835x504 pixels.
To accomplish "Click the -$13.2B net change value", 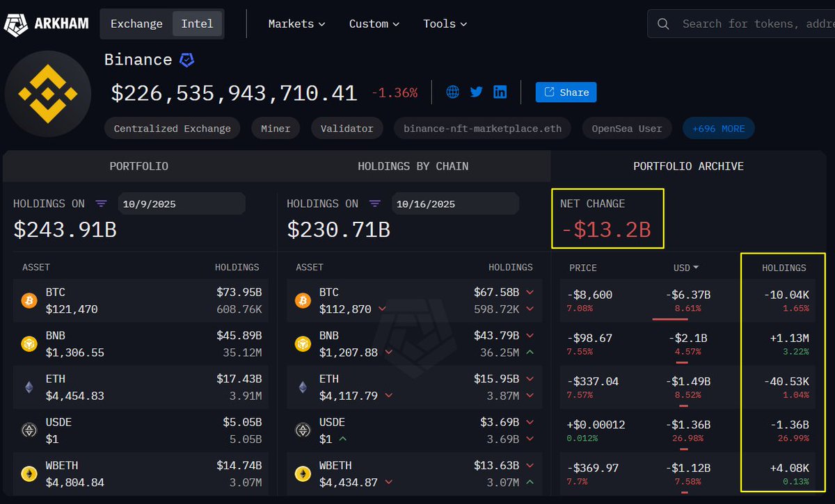I will pos(605,229).
